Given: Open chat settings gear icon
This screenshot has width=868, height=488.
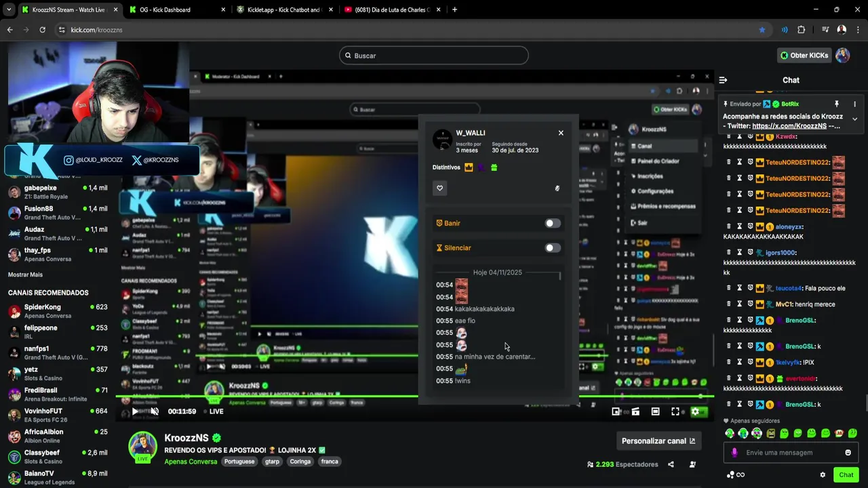Looking at the screenshot, I should (823, 475).
